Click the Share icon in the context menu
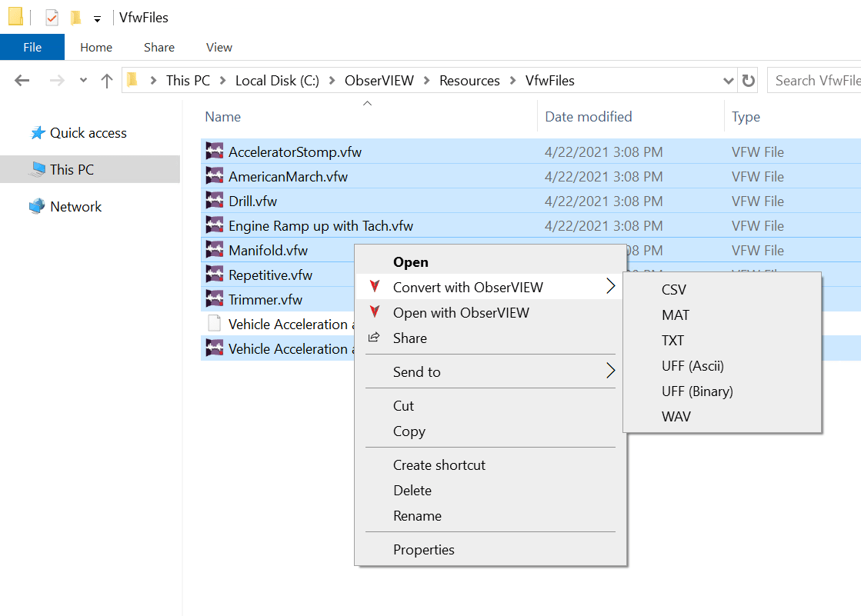Image resolution: width=861 pixels, height=616 pixels. [374, 338]
